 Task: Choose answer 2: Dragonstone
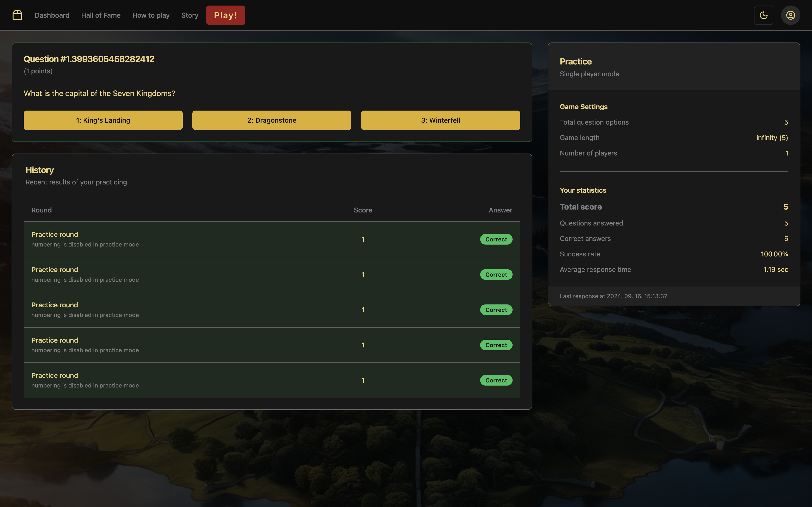click(x=271, y=120)
